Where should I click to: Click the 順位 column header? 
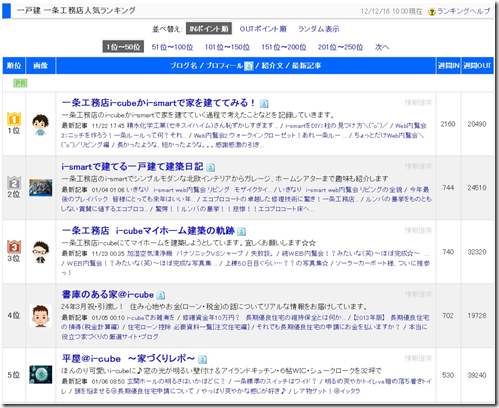(x=14, y=66)
